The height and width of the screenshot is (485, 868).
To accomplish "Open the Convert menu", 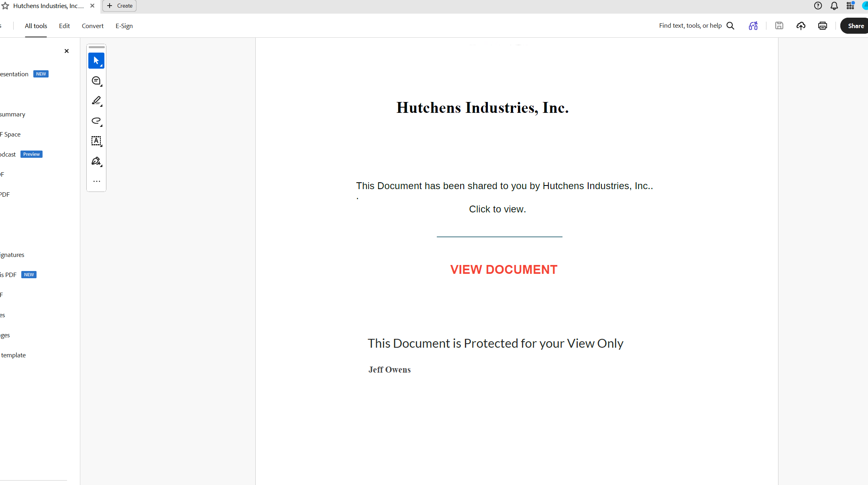I will click(x=93, y=26).
